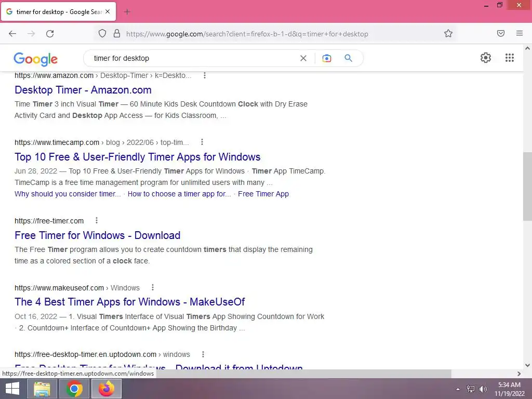Screen dimensions: 532x399
Task: Click the padlock site security icon
Action: [x=117, y=34]
